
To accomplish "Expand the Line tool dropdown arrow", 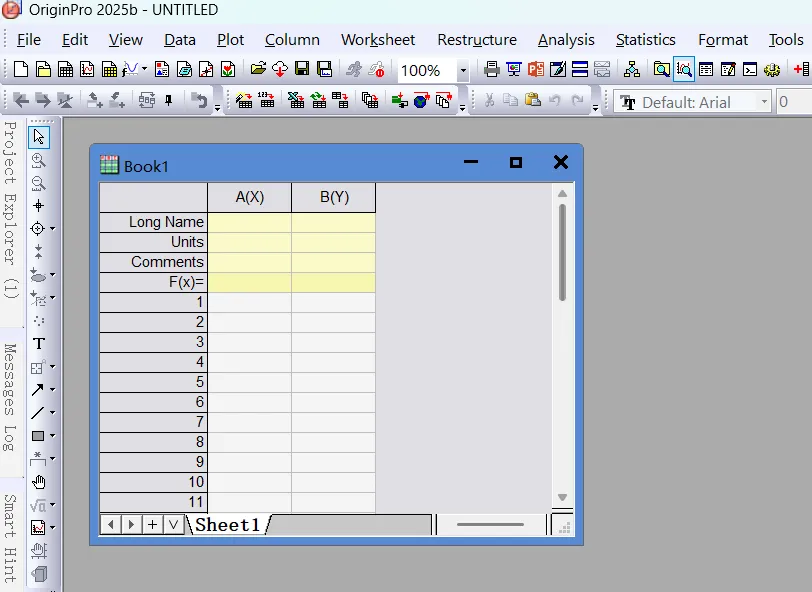I will pyautogui.click(x=52, y=413).
